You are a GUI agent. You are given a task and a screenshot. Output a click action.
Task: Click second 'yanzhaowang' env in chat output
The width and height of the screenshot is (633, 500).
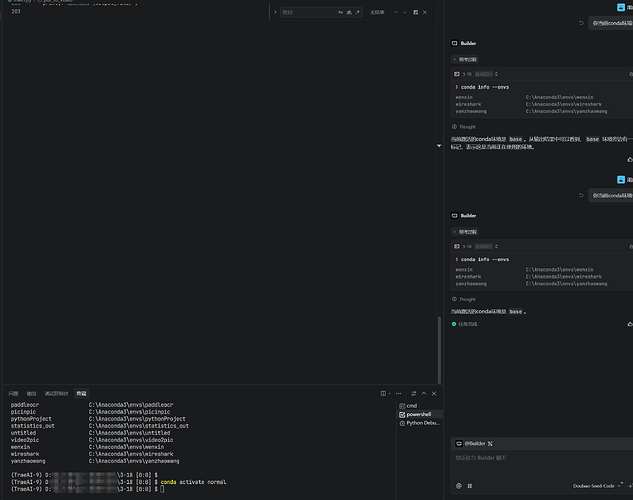tap(471, 284)
